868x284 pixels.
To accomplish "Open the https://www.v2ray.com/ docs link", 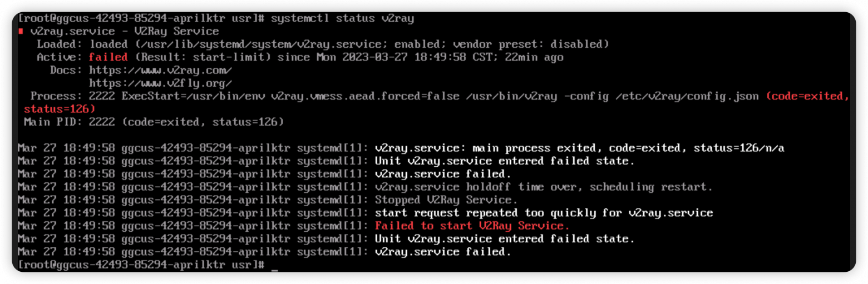I will 160,70.
